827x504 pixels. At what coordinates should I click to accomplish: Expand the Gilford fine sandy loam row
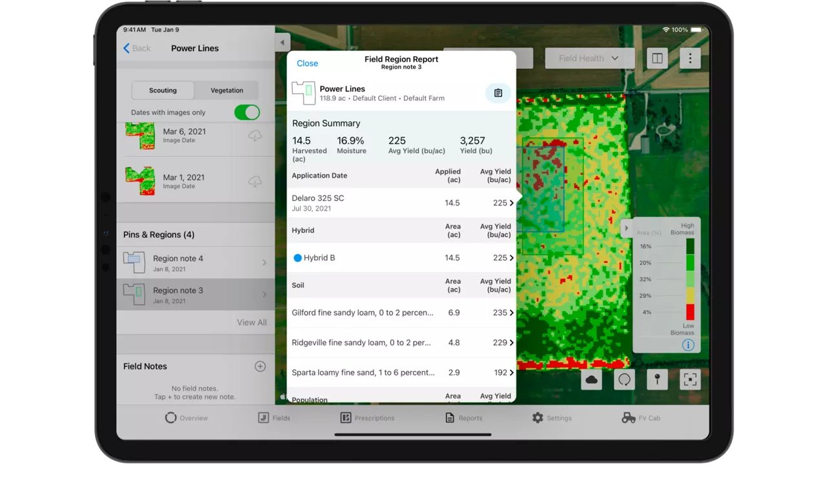(x=401, y=313)
